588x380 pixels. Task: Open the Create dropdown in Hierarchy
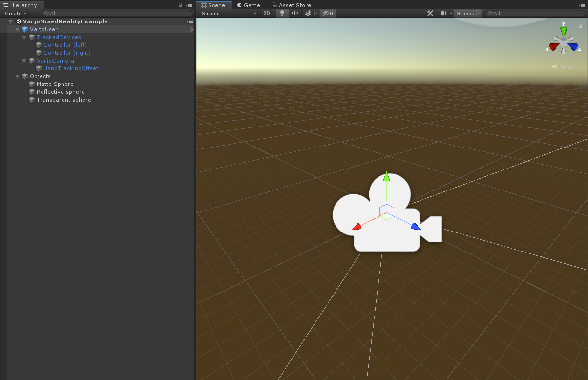pyautogui.click(x=15, y=13)
